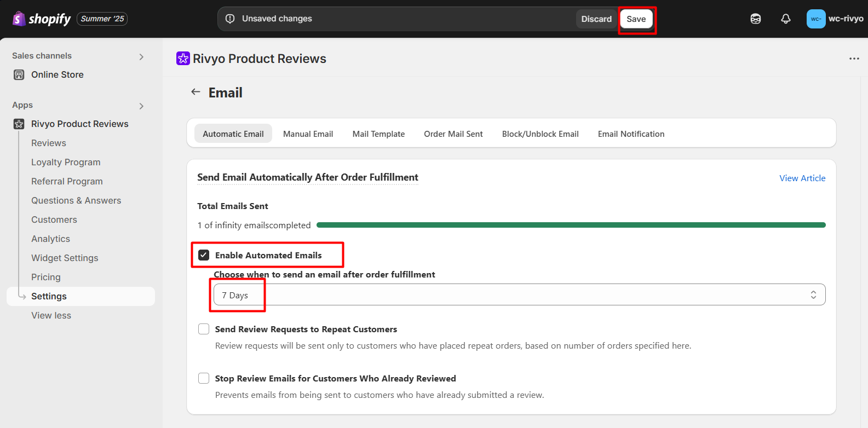The image size is (868, 428).
Task: Click the Shopify logo
Action: click(x=42, y=19)
